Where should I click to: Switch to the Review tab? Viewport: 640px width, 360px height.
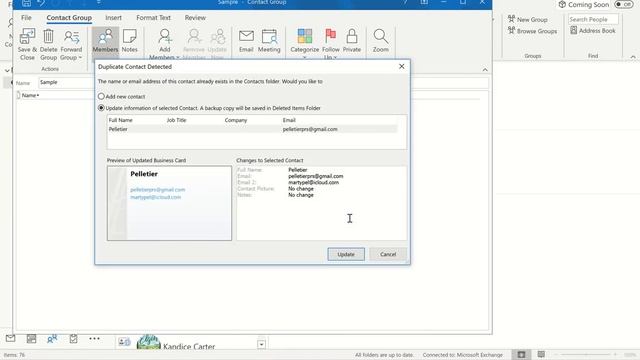click(195, 18)
